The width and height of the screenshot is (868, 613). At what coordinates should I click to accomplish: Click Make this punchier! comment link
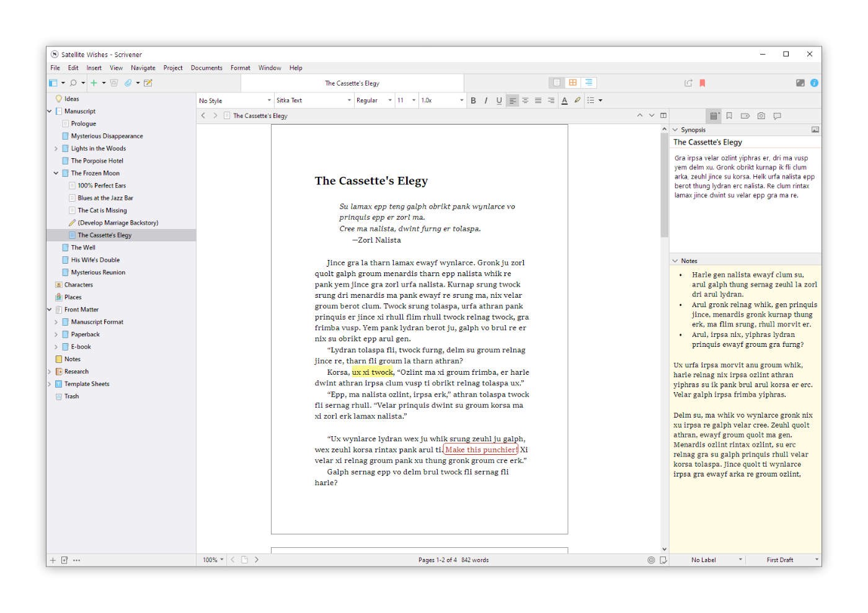[x=480, y=449]
